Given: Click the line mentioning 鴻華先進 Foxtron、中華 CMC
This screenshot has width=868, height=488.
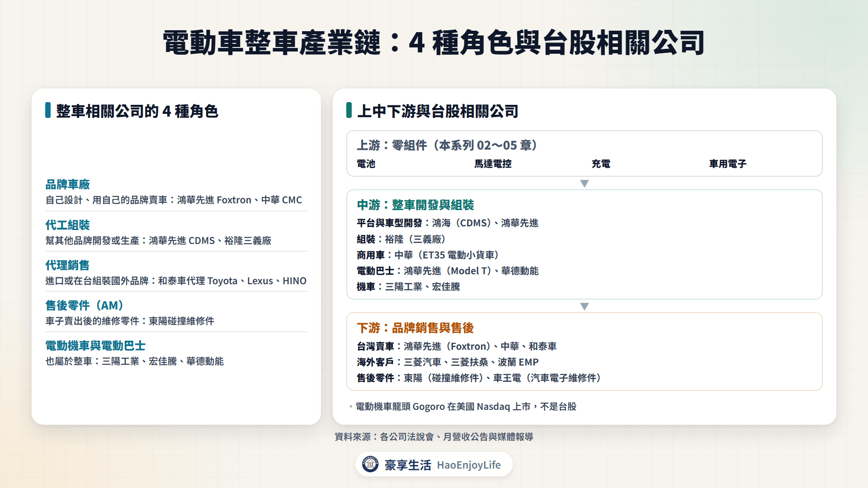Looking at the screenshot, I should click(174, 200).
